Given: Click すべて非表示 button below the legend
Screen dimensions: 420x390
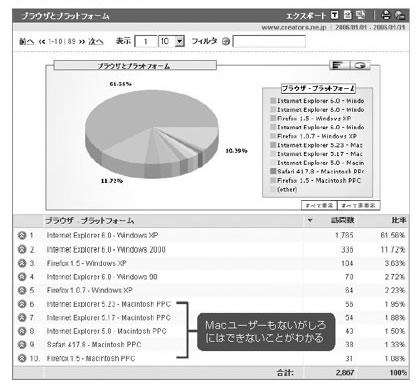Looking at the screenshot, I should (x=358, y=205).
